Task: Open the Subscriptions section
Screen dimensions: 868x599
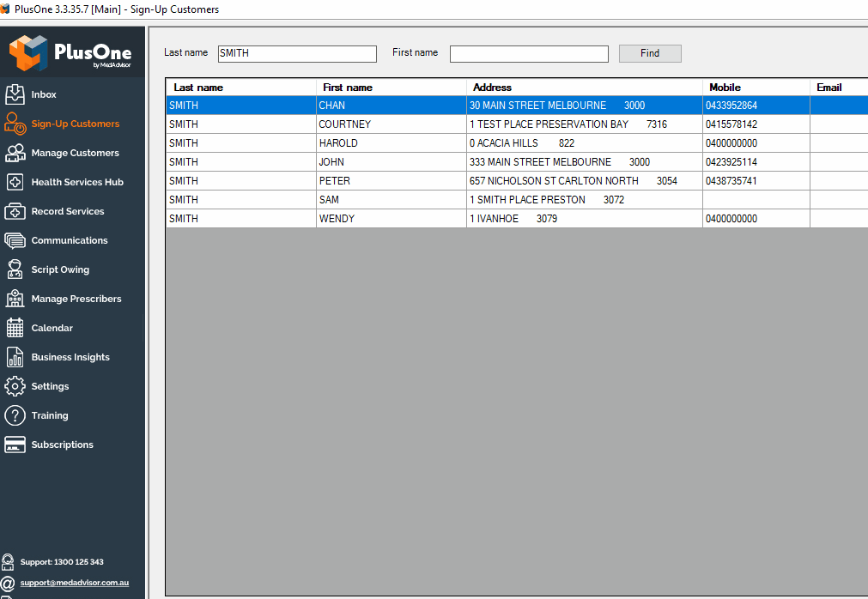Action: [x=63, y=445]
